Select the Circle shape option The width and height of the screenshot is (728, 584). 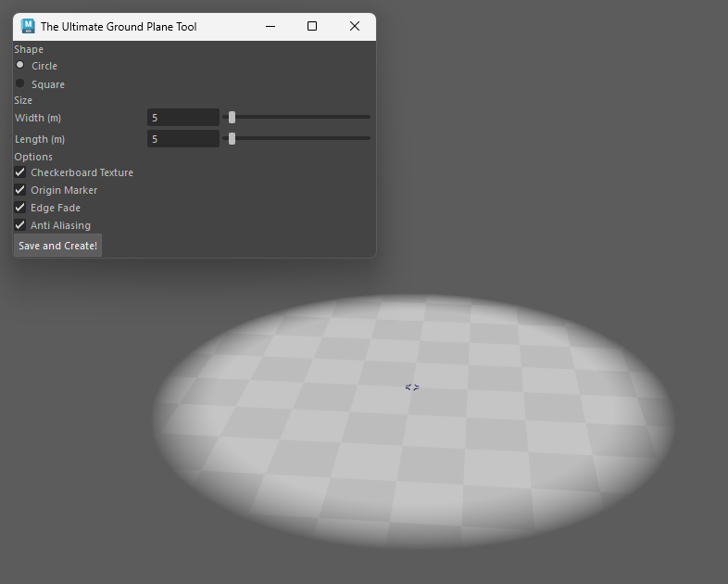pyautogui.click(x=20, y=66)
